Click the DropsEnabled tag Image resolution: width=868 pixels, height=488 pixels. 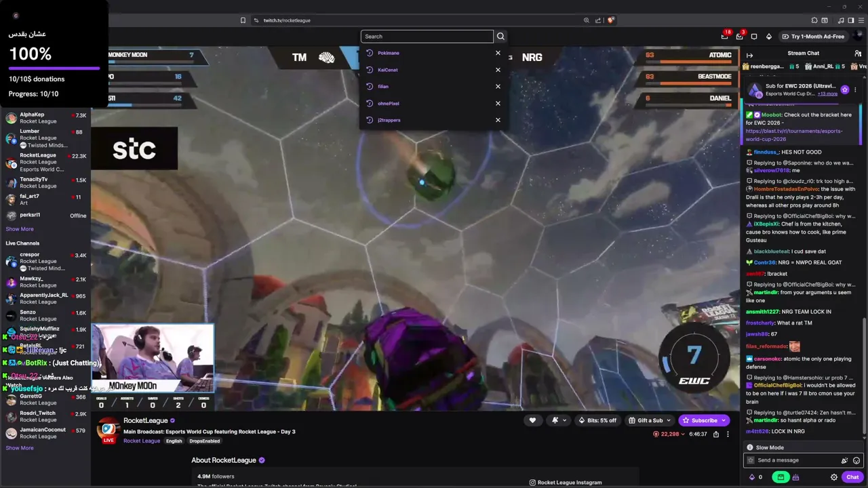(204, 441)
